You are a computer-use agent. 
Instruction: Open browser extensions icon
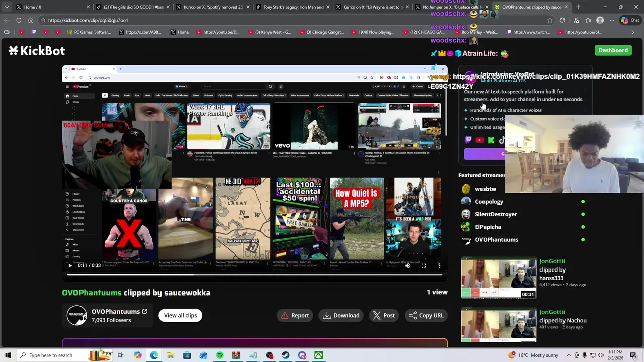[x=562, y=20]
